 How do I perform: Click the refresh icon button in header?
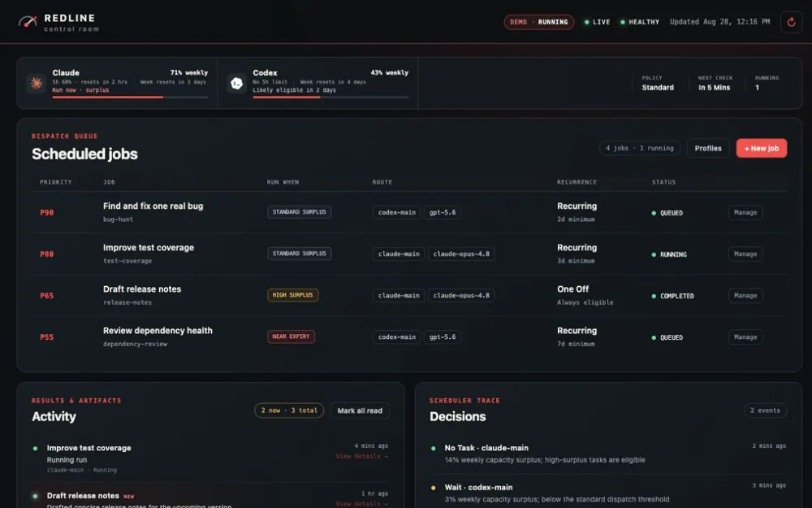[x=791, y=22]
